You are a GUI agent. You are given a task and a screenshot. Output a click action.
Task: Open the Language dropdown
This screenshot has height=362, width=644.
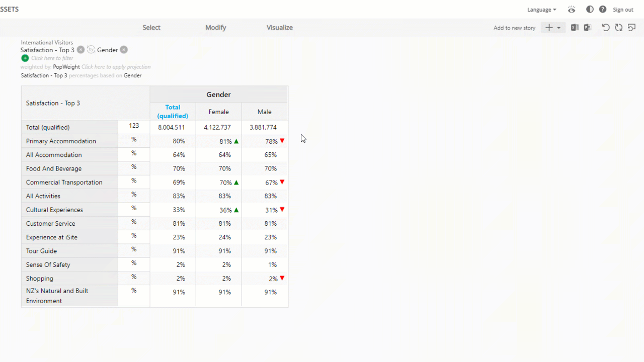541,10
